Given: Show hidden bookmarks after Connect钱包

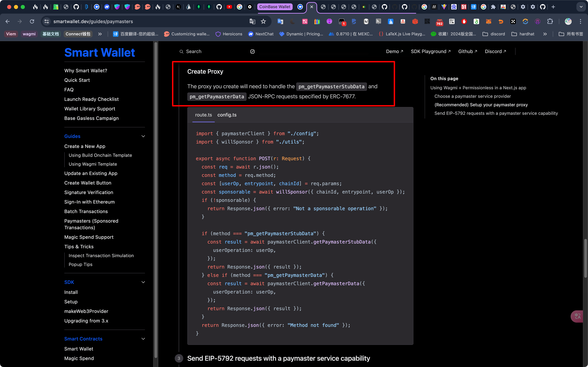Looking at the screenshot, I should pos(100,34).
